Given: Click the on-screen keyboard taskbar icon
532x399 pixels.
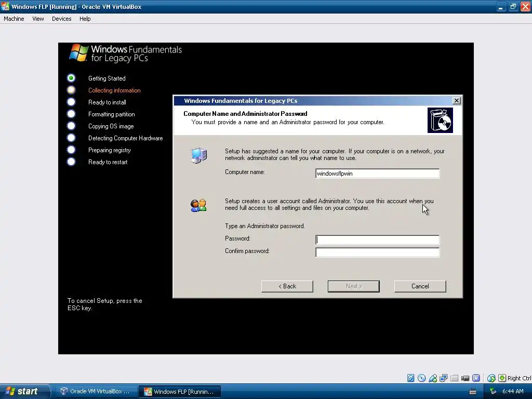Looking at the screenshot, I should click(473, 392).
